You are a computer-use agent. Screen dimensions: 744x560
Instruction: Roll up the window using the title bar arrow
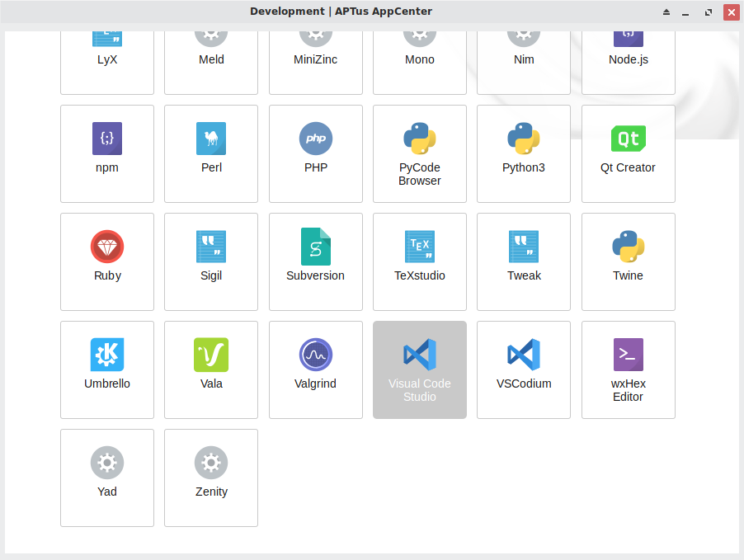666,12
